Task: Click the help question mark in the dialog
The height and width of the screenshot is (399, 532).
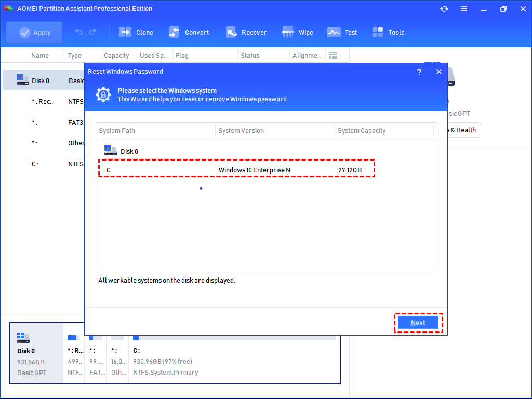Action: (x=419, y=72)
